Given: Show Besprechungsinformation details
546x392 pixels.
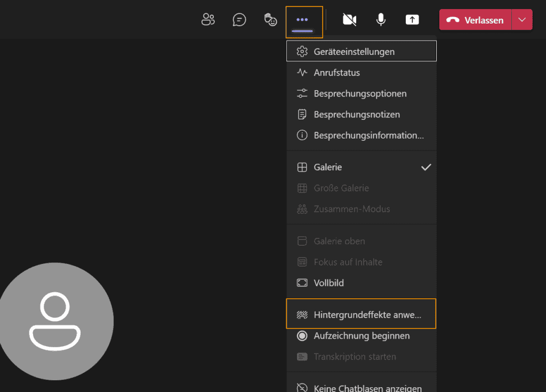Looking at the screenshot, I should coord(362,135).
